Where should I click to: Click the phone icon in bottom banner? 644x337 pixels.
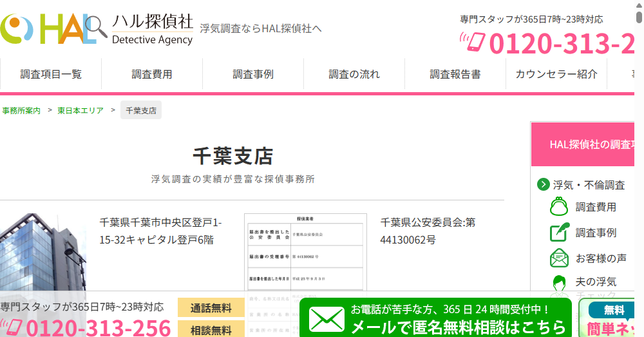point(12,327)
